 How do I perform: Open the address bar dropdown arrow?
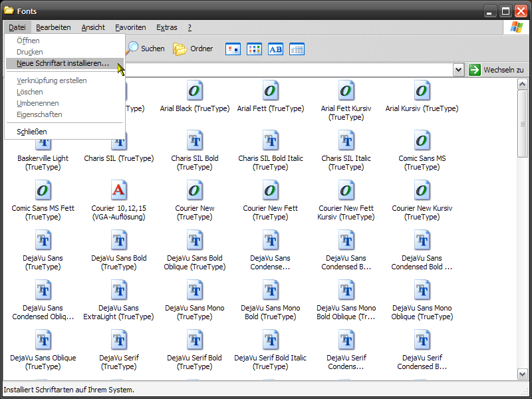[x=458, y=70]
